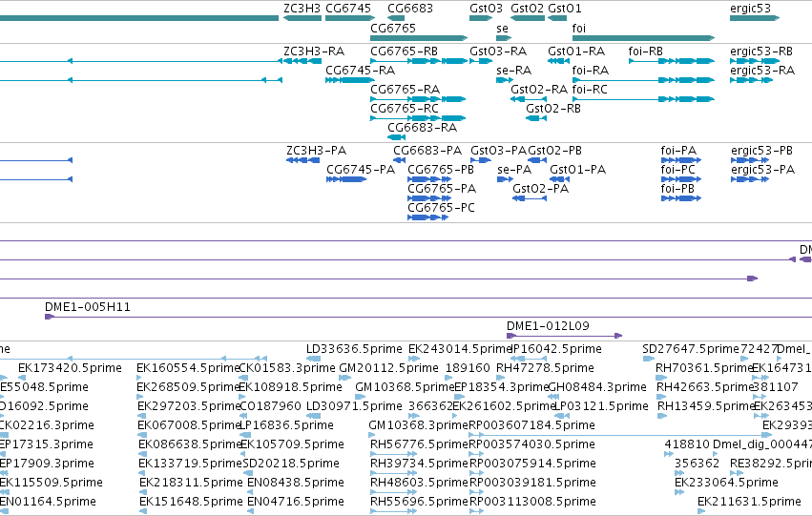Image resolution: width=812 pixels, height=516 pixels.
Task: Click the foi-PA protein feature
Action: [x=681, y=160]
